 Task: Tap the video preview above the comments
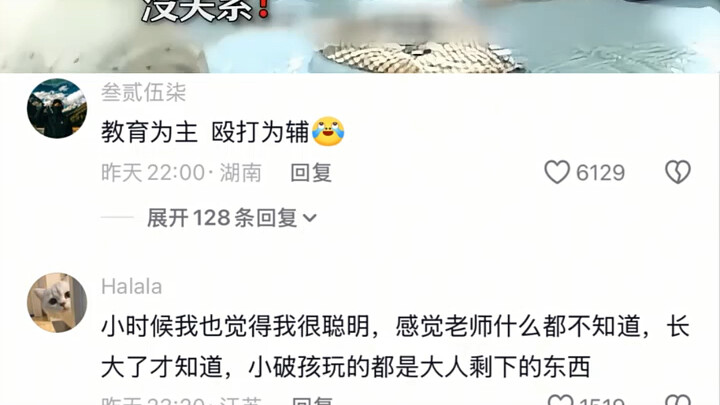[x=360, y=36]
